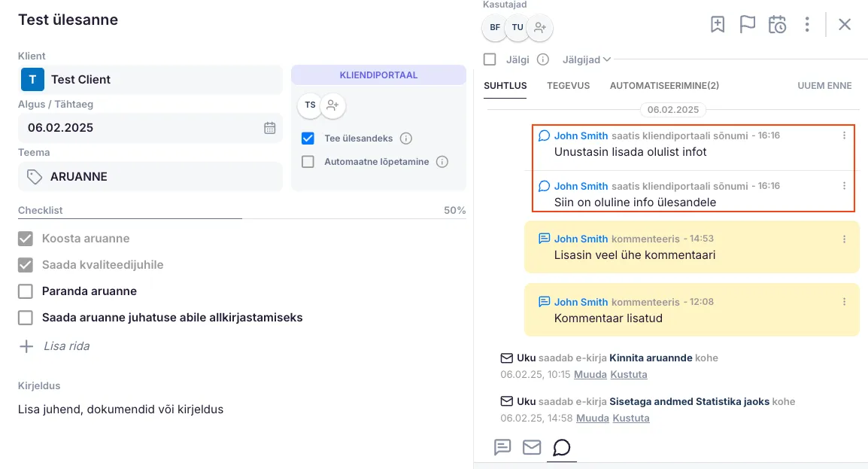The height and width of the screenshot is (469, 868).
Task: Uncheck the Tee ülesandeks checkbox
Action: pos(308,139)
